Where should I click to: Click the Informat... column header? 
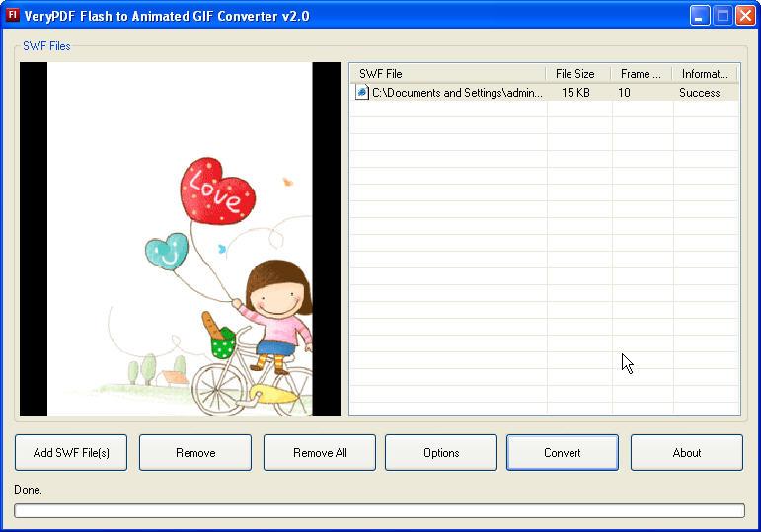tap(705, 74)
